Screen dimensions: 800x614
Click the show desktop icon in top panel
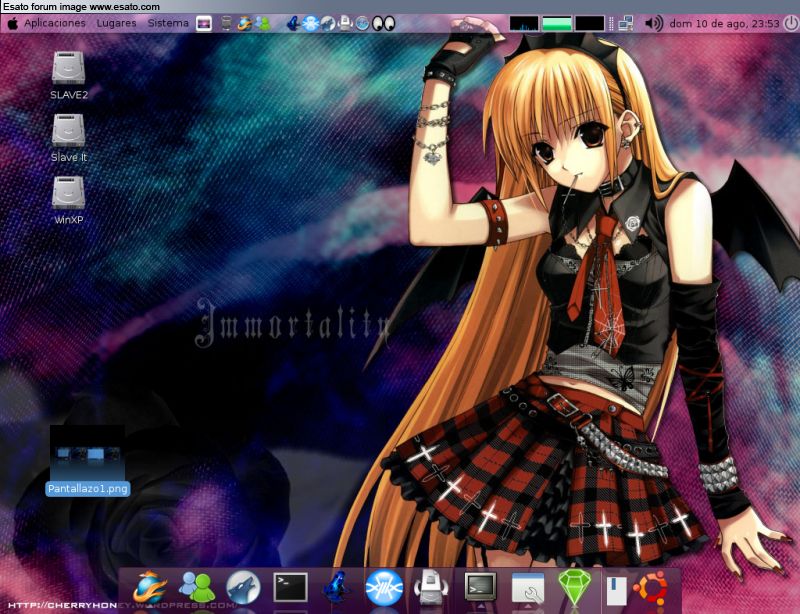click(204, 23)
